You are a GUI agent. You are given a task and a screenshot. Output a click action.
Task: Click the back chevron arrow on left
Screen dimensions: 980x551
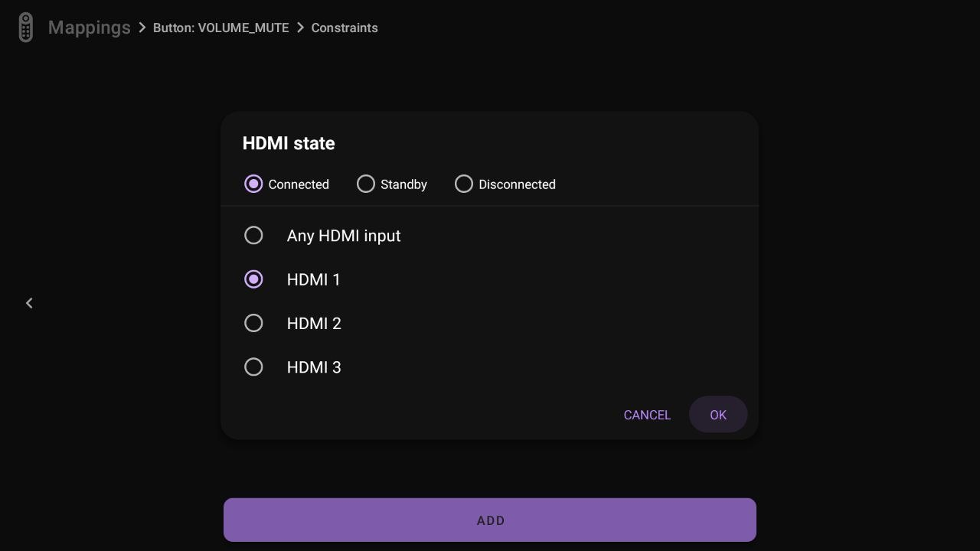tap(29, 303)
